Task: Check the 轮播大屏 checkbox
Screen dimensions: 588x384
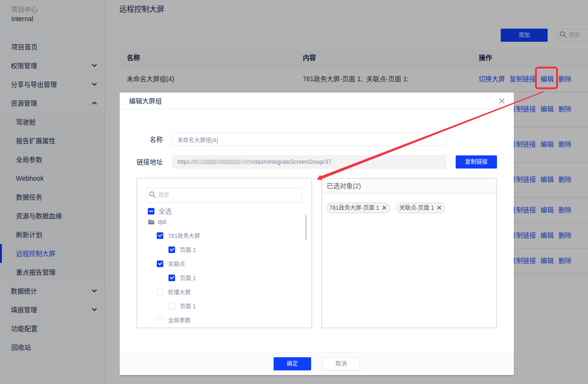Action: click(x=160, y=292)
